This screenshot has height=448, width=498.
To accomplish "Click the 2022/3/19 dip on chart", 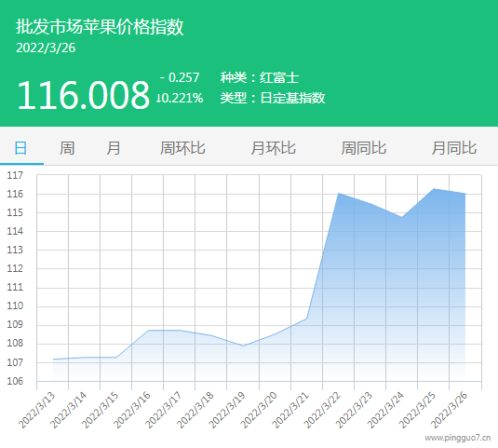I will 243,346.
